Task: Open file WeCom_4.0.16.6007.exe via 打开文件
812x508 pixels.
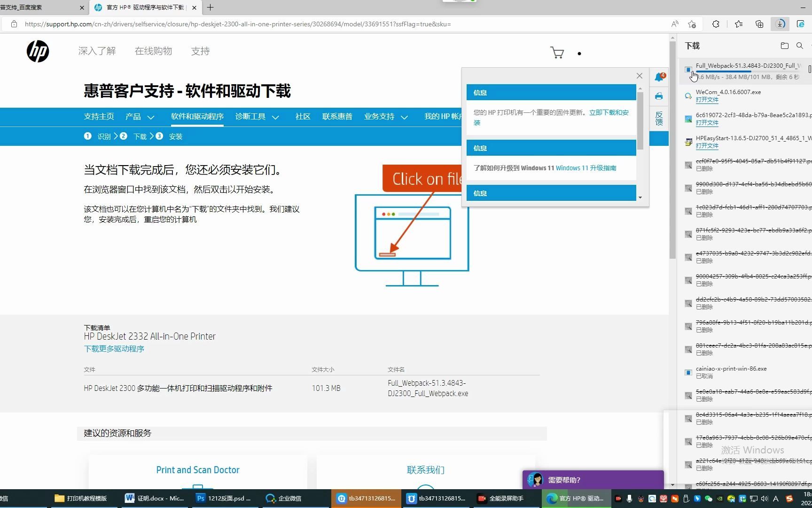Action: coord(707,100)
